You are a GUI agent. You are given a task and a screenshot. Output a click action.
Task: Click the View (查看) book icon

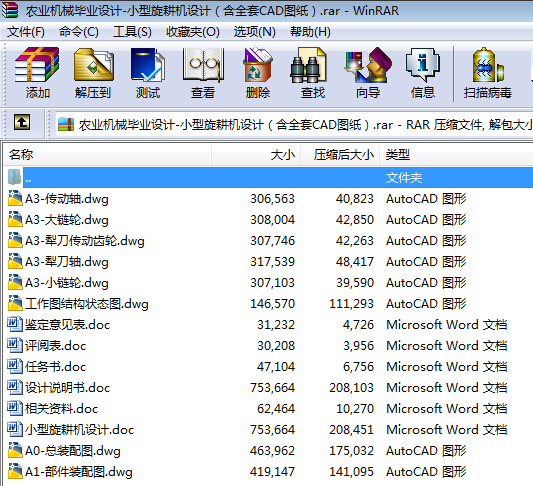pos(203,65)
